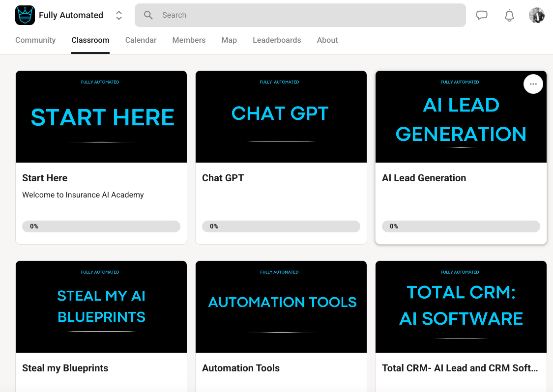Image resolution: width=553 pixels, height=392 pixels.
Task: Open the notifications bell icon
Action: point(509,15)
